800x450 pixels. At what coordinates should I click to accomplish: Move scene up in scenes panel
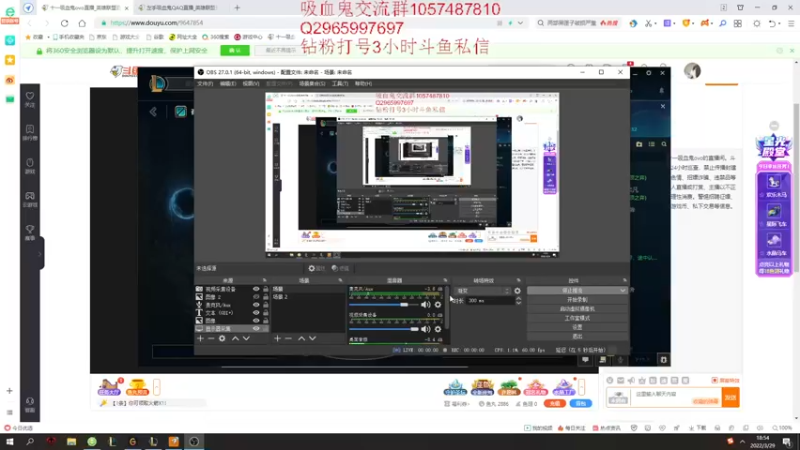[302, 338]
